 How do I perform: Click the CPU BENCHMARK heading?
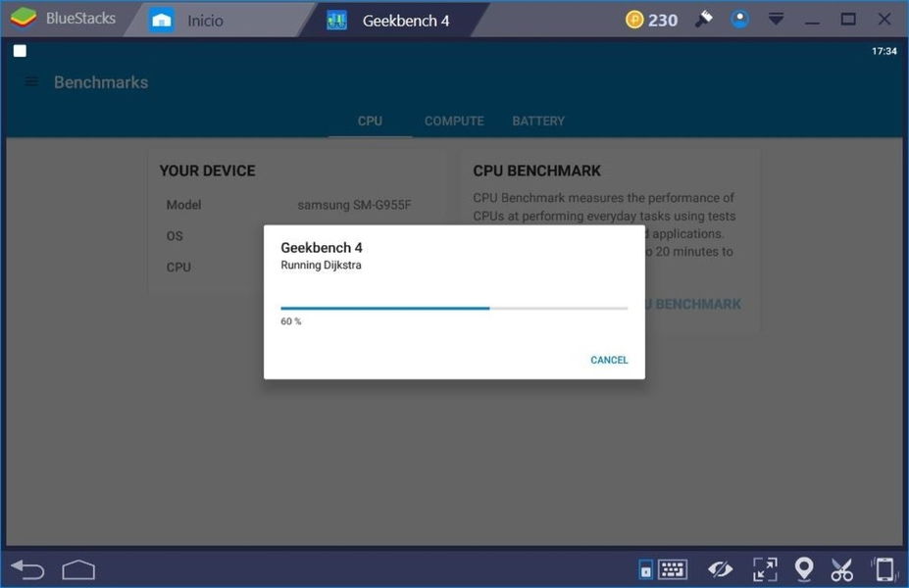[536, 171]
